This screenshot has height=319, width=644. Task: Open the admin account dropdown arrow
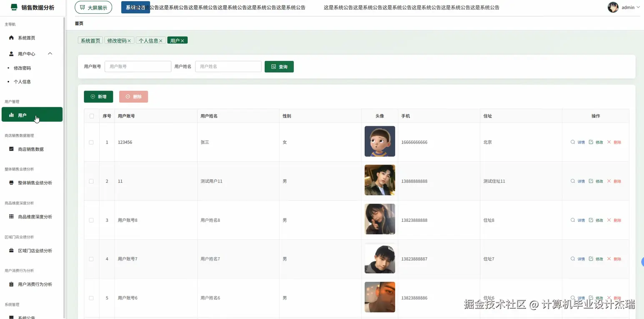pos(638,7)
